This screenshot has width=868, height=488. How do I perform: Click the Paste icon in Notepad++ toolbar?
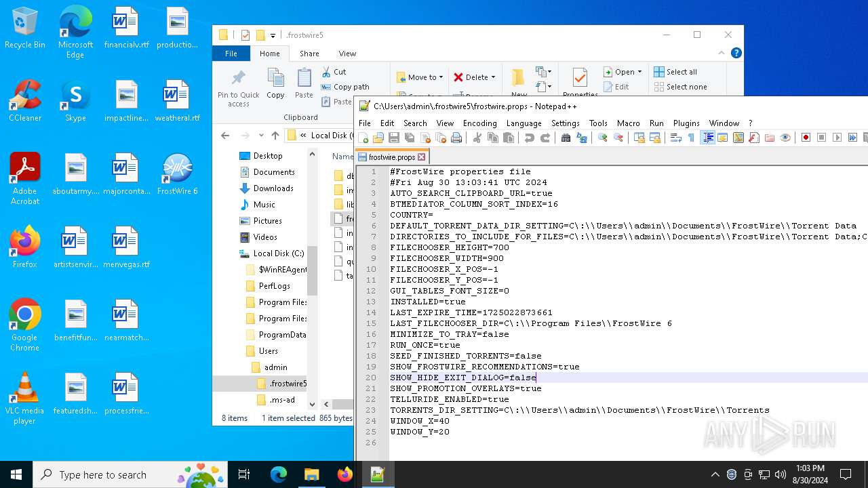coord(509,138)
